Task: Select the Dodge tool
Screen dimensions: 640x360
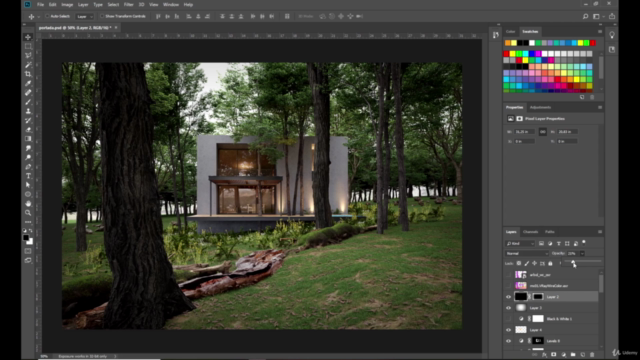Action: tap(28, 157)
